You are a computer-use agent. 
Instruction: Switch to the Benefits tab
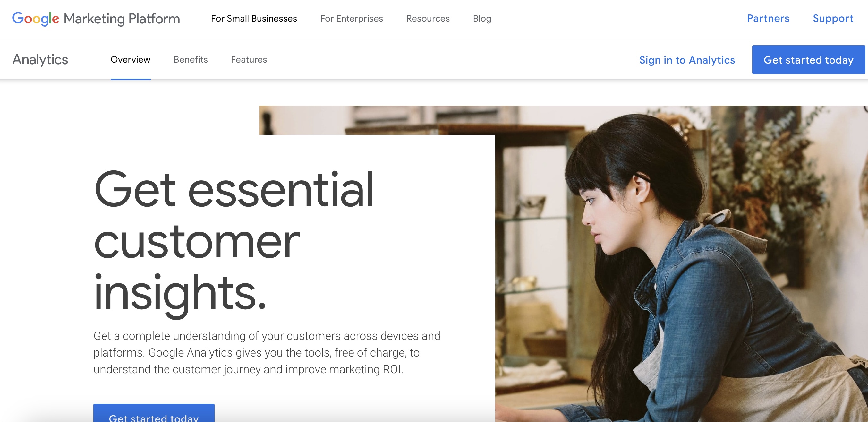coord(191,60)
